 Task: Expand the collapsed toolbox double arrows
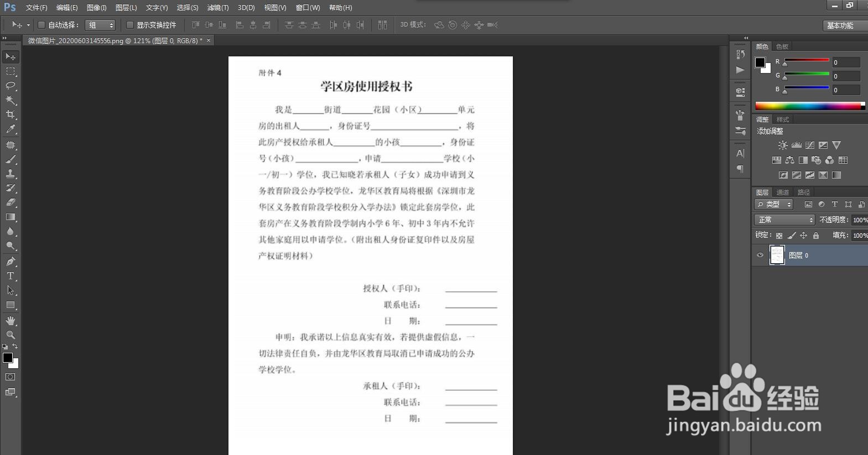(x=5, y=38)
